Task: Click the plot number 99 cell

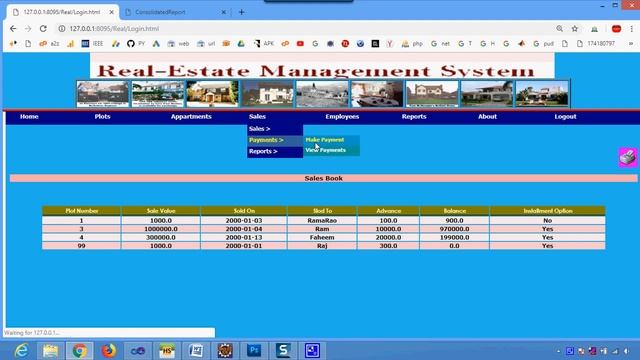Action: [x=82, y=246]
